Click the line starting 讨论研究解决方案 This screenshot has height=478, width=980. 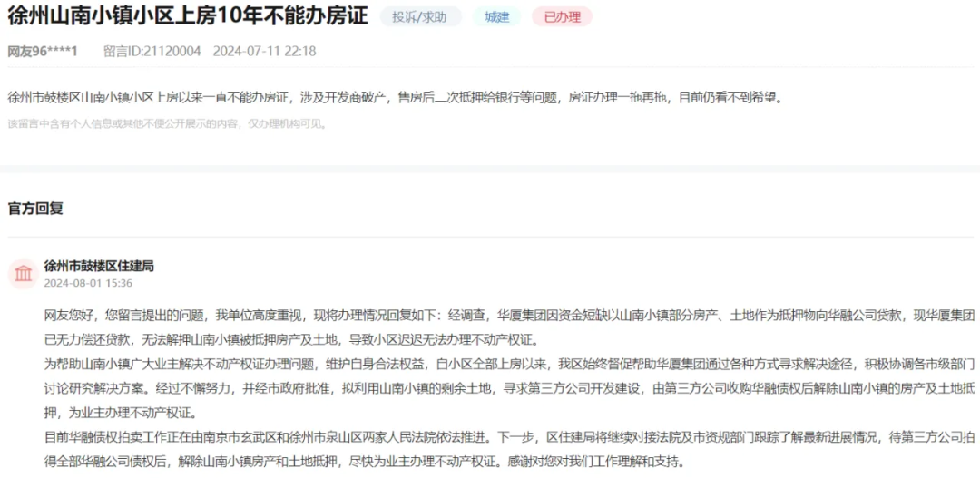[509, 388]
